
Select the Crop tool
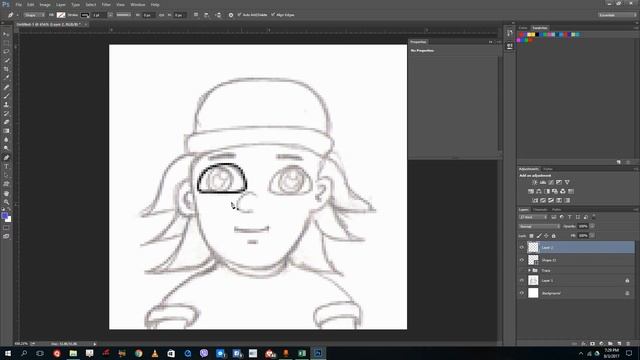(6, 69)
